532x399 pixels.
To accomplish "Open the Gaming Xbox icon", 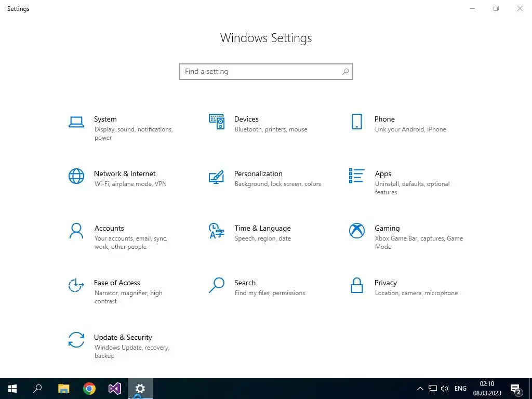I will (356, 231).
